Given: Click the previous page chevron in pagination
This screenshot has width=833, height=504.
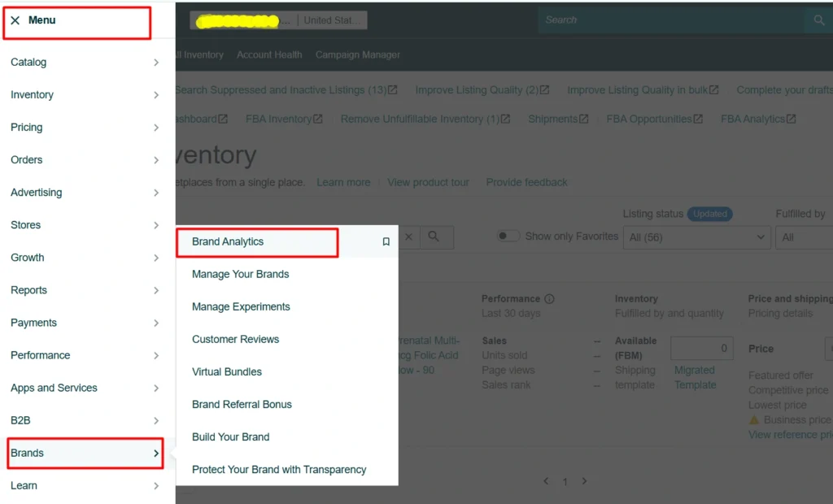Looking at the screenshot, I should pos(546,481).
